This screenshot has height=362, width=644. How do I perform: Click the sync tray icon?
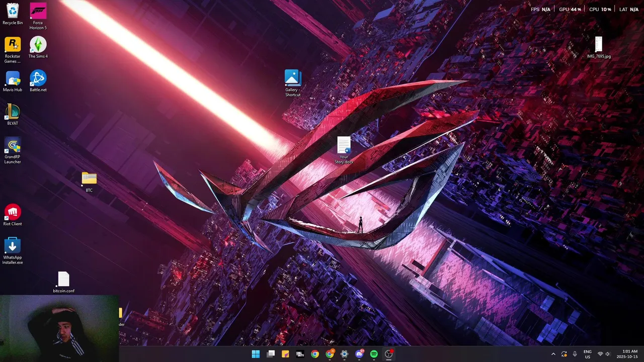point(564,354)
